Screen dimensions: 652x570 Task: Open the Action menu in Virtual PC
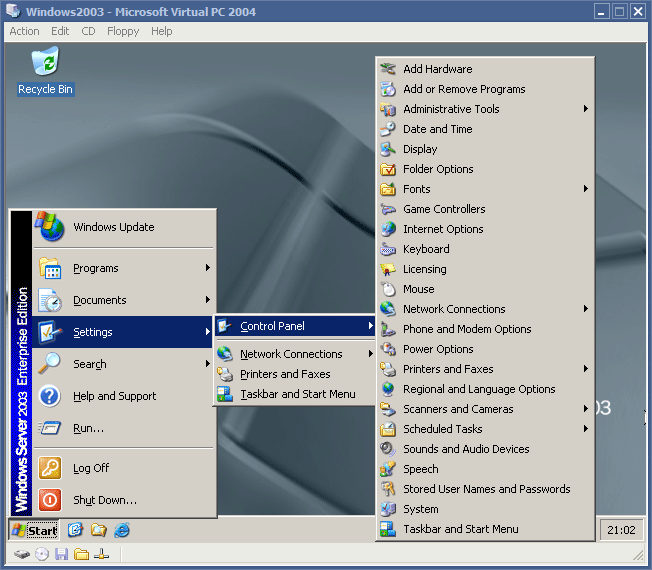pyautogui.click(x=24, y=31)
